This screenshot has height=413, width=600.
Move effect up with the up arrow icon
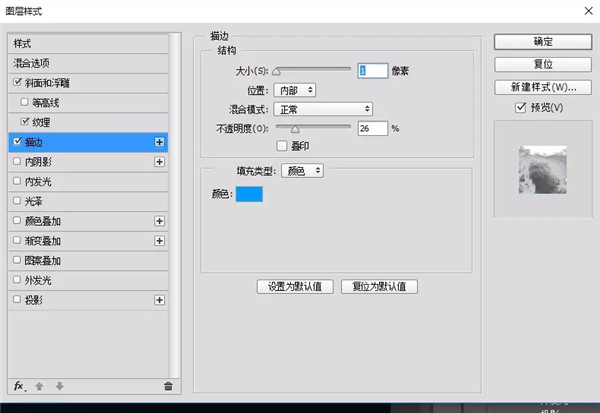pos(39,386)
